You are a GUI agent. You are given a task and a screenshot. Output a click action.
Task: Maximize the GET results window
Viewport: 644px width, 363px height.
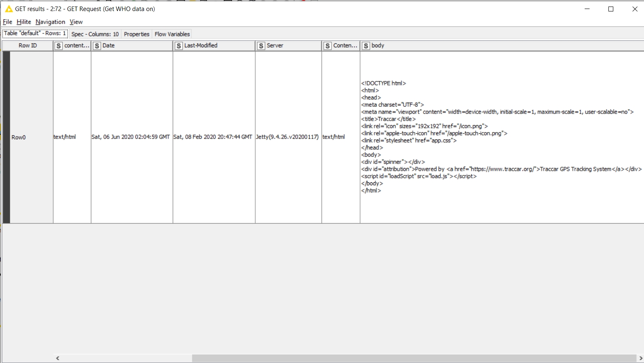click(x=611, y=9)
